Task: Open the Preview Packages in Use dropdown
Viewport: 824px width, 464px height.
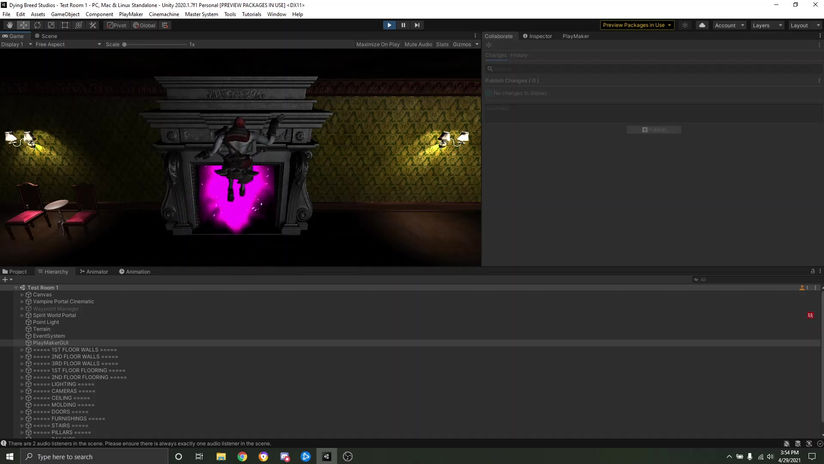Action: tap(637, 25)
